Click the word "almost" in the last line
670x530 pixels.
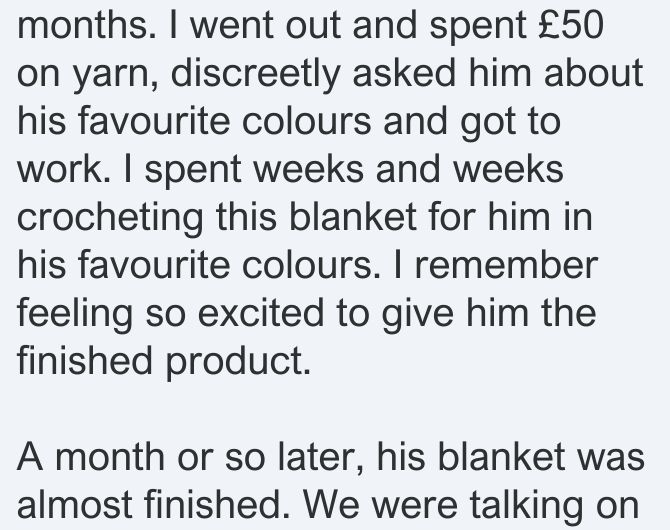coord(74,505)
